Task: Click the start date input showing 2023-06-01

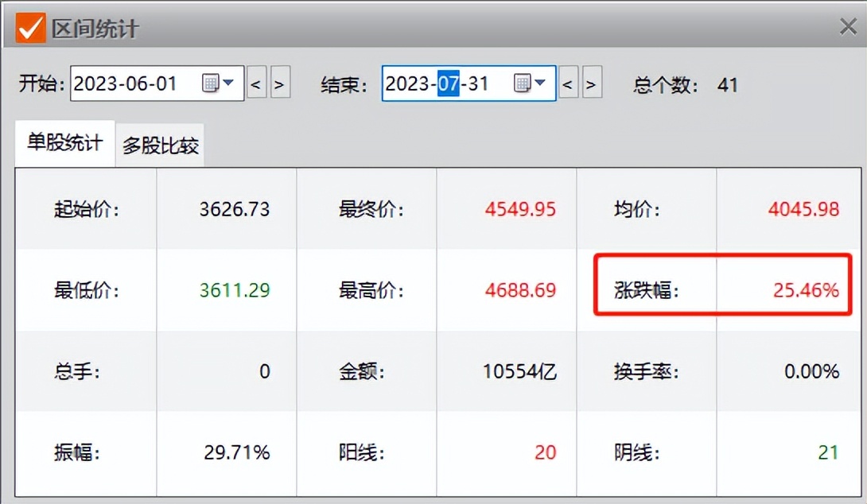Action: point(123,83)
